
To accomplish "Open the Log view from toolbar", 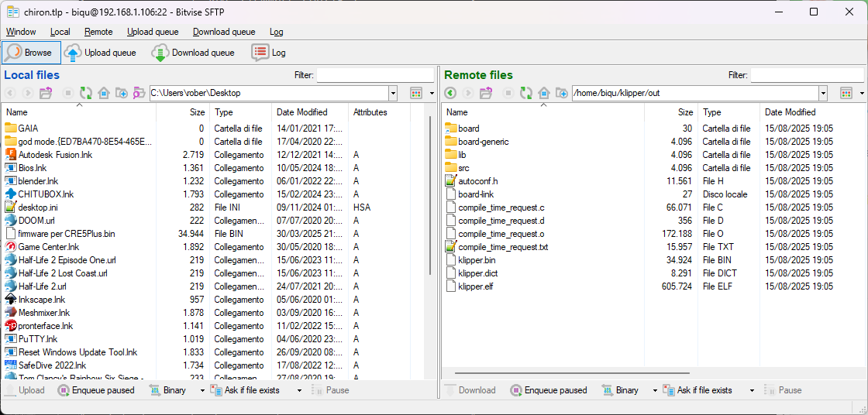I will (x=269, y=53).
